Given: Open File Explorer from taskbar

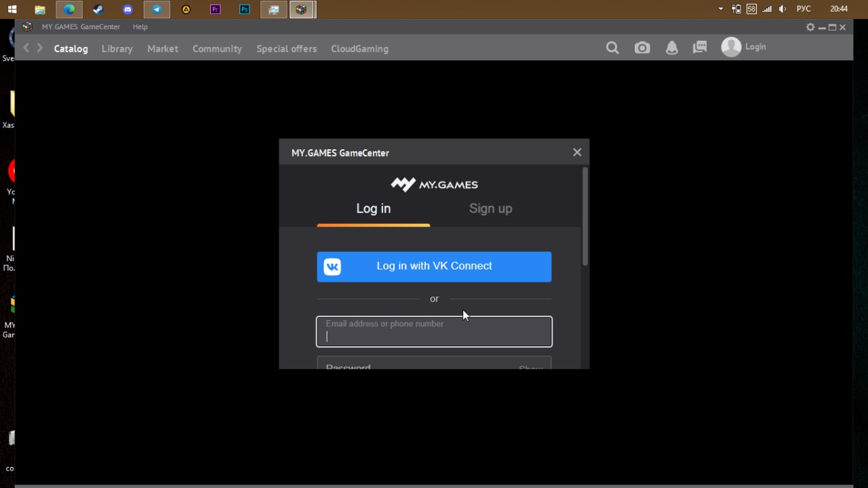Looking at the screenshot, I should (x=40, y=10).
